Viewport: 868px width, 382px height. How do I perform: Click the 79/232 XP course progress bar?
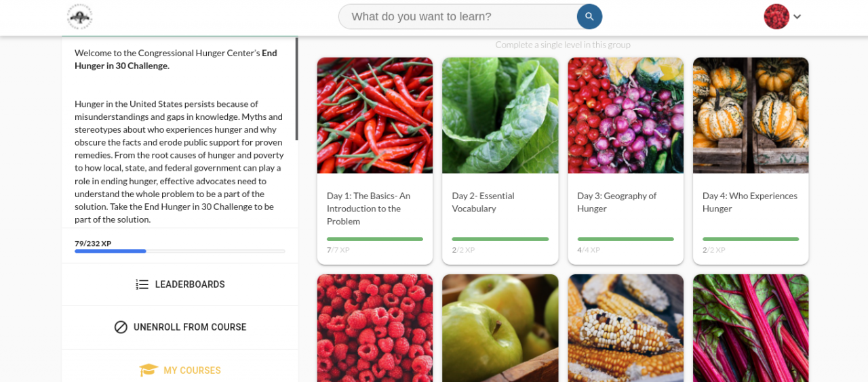click(180, 251)
